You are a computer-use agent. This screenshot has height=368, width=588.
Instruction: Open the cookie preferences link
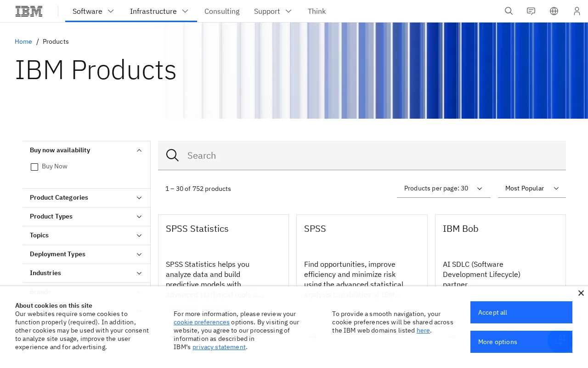(x=202, y=322)
